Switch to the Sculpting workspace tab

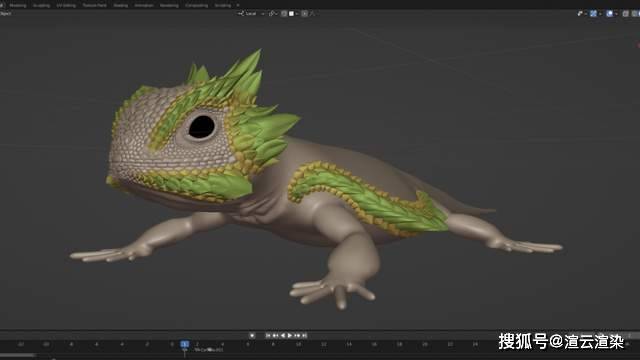click(41, 5)
